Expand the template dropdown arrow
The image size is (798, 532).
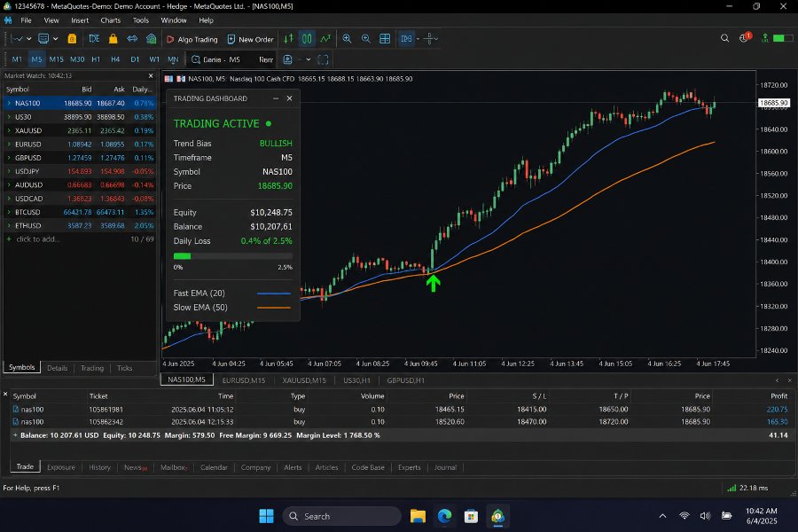coord(308,59)
